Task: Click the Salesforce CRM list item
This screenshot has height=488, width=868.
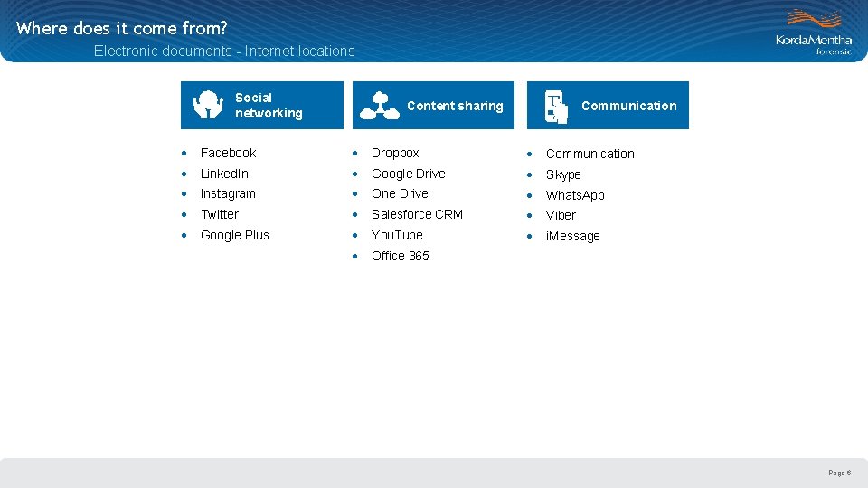Action: point(417,214)
